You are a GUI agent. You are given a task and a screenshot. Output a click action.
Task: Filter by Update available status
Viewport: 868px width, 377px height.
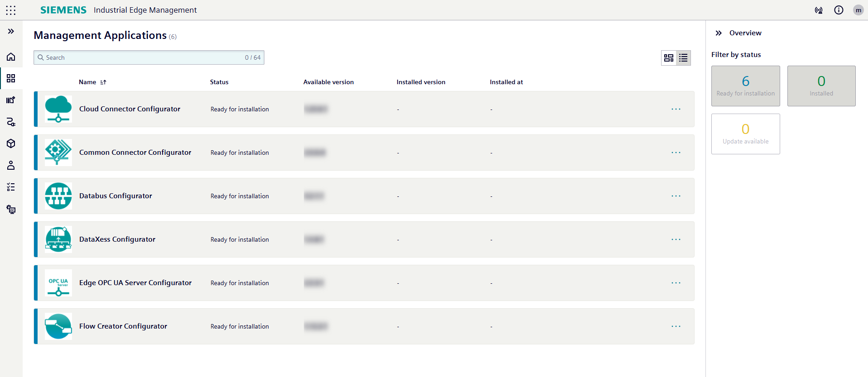pyautogui.click(x=746, y=134)
